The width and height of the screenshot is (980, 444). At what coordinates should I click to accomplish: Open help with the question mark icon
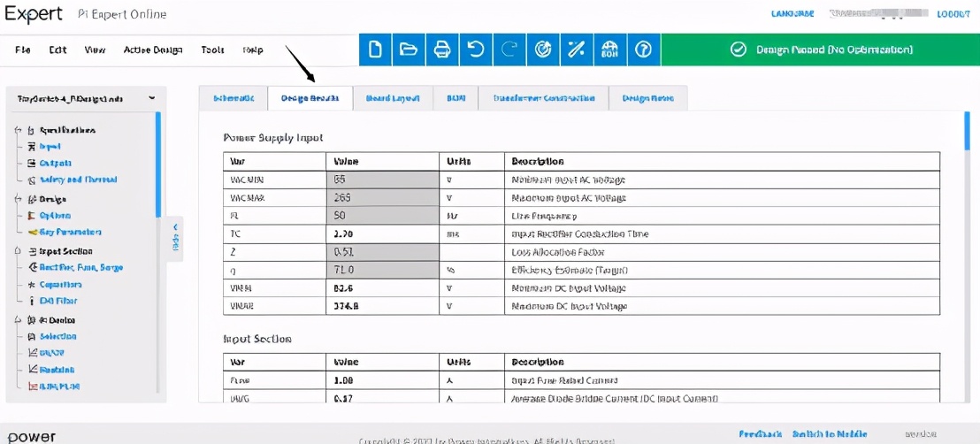pyautogui.click(x=643, y=50)
